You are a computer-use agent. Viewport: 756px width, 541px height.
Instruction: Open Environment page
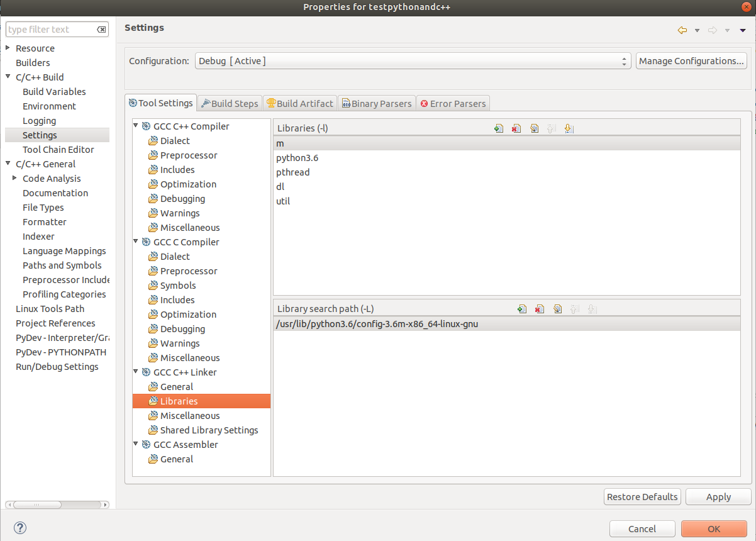[49, 106]
